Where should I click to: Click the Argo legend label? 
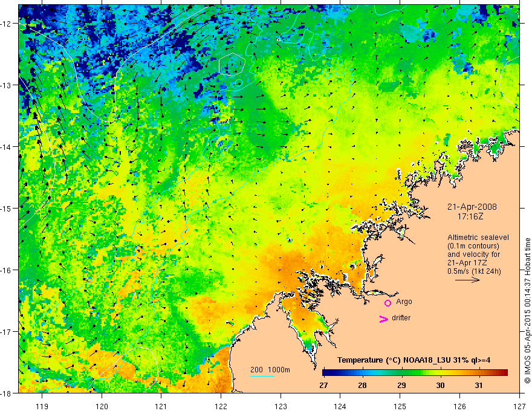pos(404,302)
